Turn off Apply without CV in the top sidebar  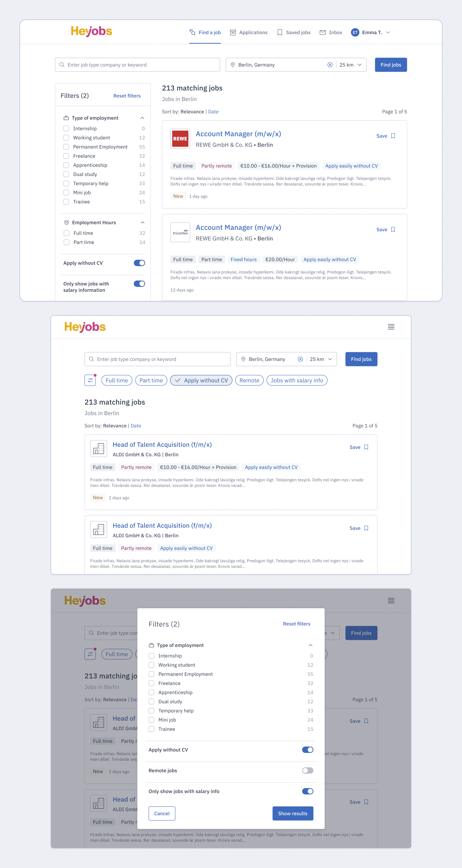(139, 263)
